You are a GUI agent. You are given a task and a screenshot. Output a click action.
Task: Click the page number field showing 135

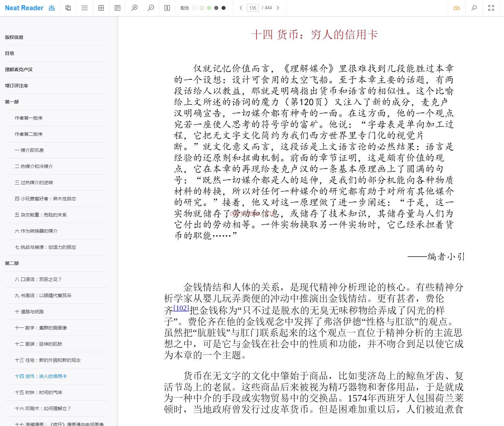tap(253, 8)
